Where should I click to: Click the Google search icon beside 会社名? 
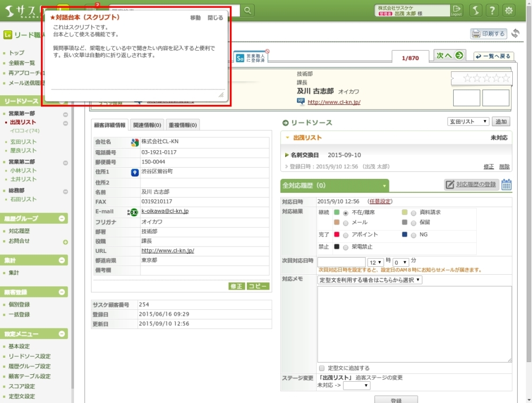coord(135,142)
